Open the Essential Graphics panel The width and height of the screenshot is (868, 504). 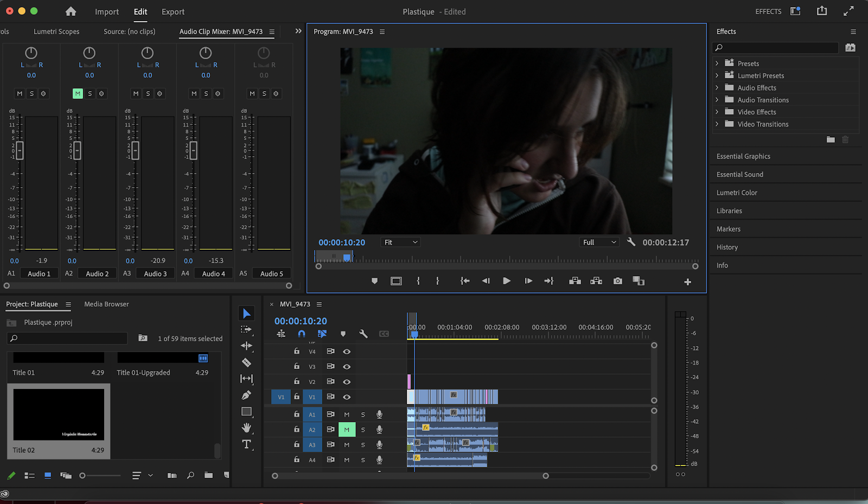743,156
